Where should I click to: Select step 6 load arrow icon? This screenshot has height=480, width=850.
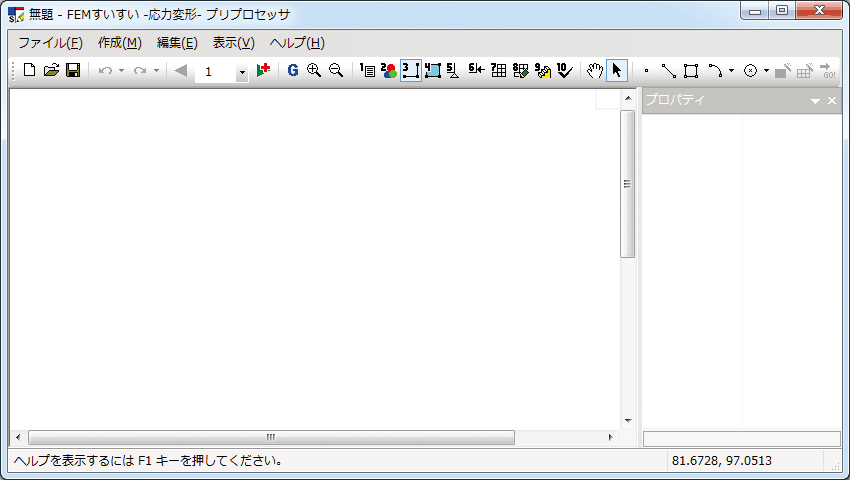(476, 69)
